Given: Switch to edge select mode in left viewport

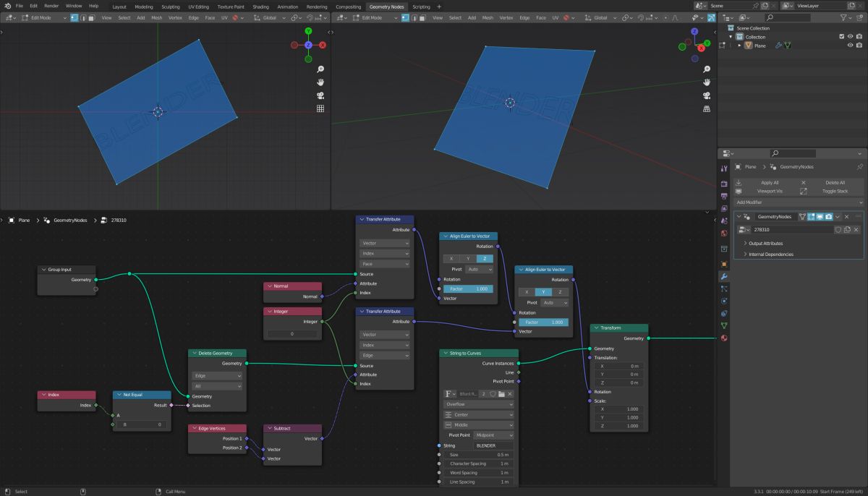Looking at the screenshot, I should pyautogui.click(x=83, y=17).
